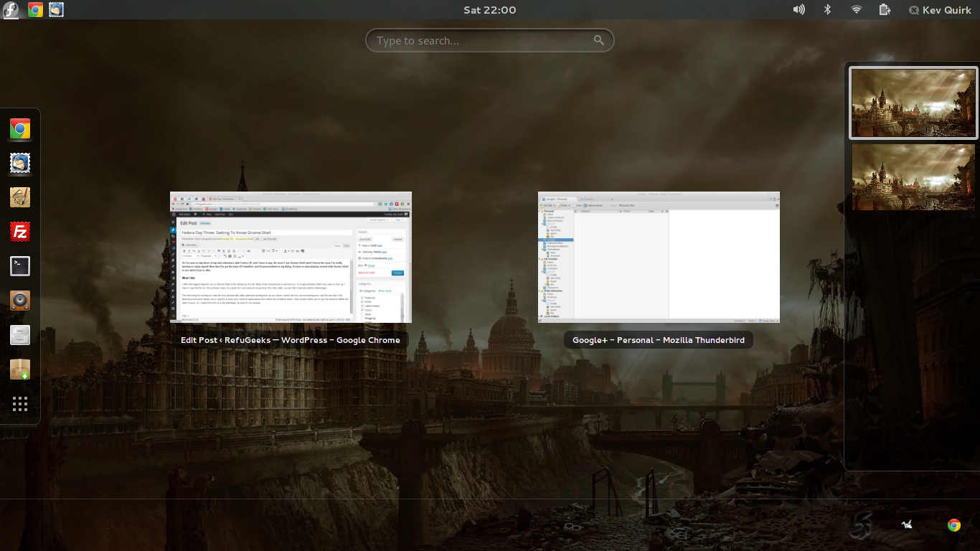Collapse the Personal account folder tree
Viewport: 980px width, 551px height.
(x=538, y=211)
